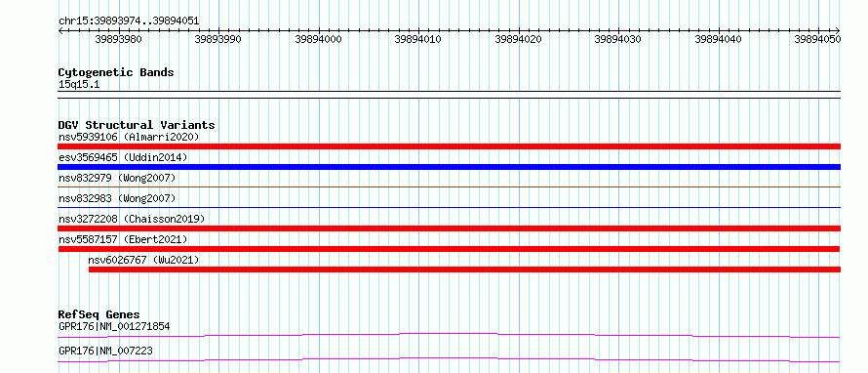Viewport: 868px width, 373px height.
Task: Click the thin blue nsv832983 line
Action: click(449, 208)
